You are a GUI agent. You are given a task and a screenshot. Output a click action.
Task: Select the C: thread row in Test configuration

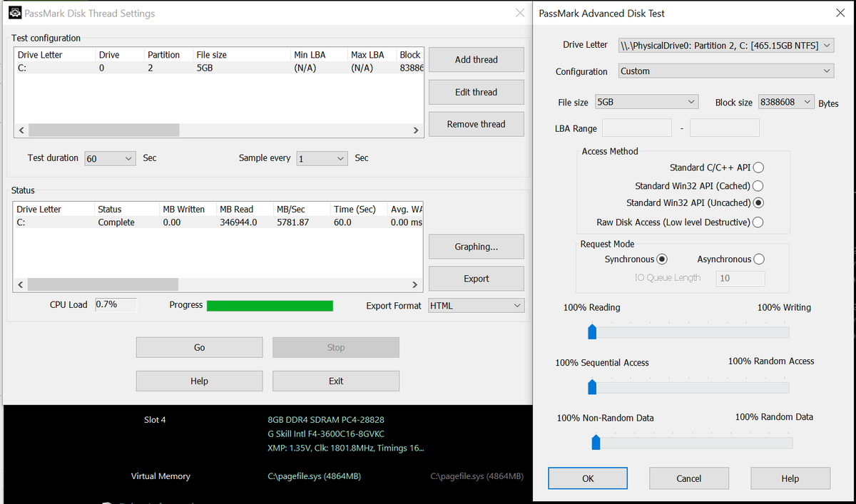click(219, 68)
